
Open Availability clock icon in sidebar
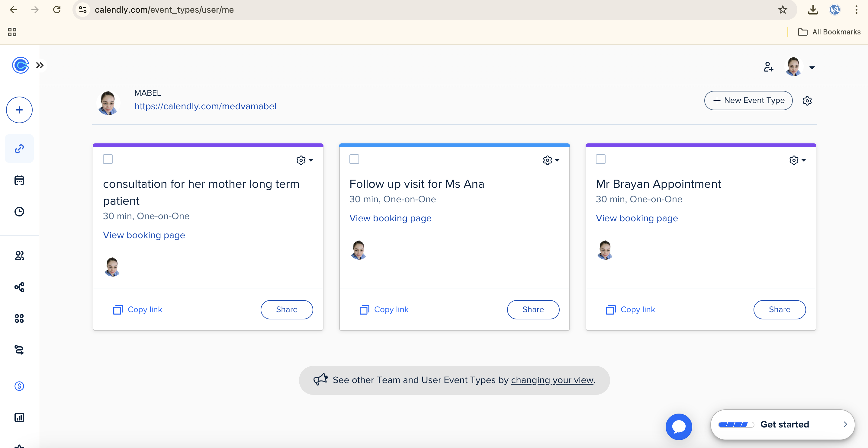(19, 212)
